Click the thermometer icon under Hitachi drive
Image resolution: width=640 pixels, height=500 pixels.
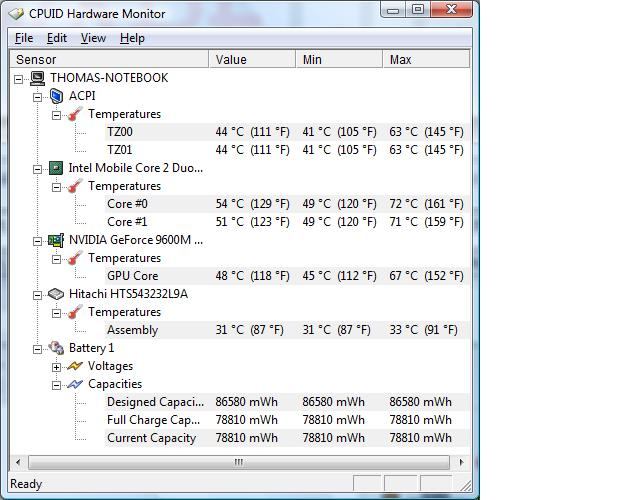pos(75,312)
